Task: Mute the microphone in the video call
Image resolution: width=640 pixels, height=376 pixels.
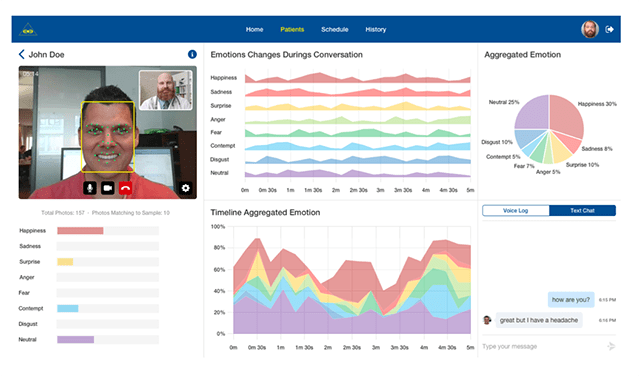Action: click(x=90, y=188)
